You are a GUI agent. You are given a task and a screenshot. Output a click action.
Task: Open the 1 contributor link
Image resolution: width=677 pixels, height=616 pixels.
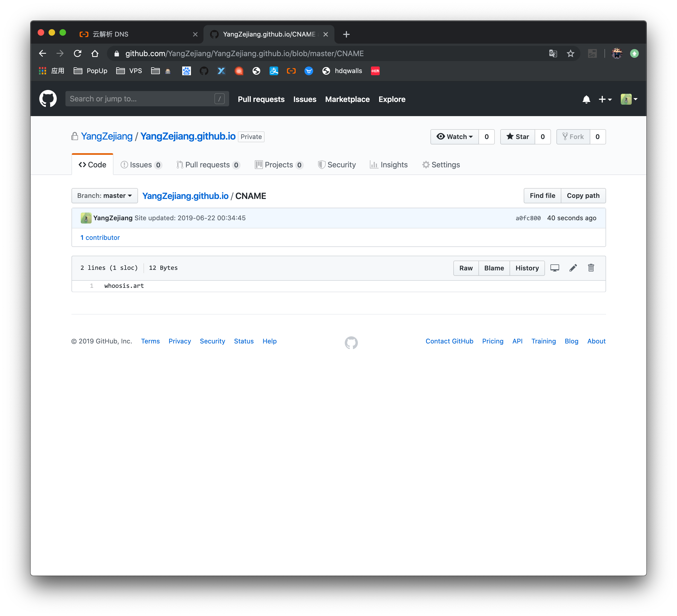pyautogui.click(x=100, y=238)
